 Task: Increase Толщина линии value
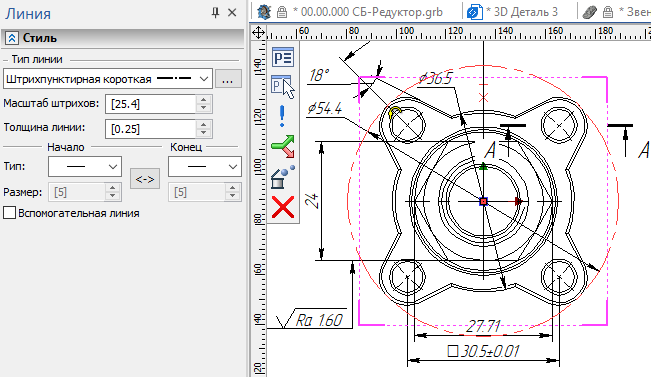[203, 125]
